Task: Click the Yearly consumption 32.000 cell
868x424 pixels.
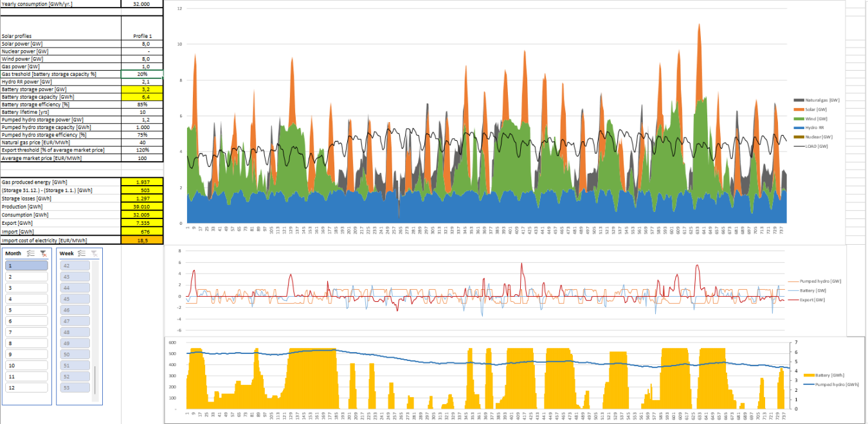Action: tap(141, 4)
